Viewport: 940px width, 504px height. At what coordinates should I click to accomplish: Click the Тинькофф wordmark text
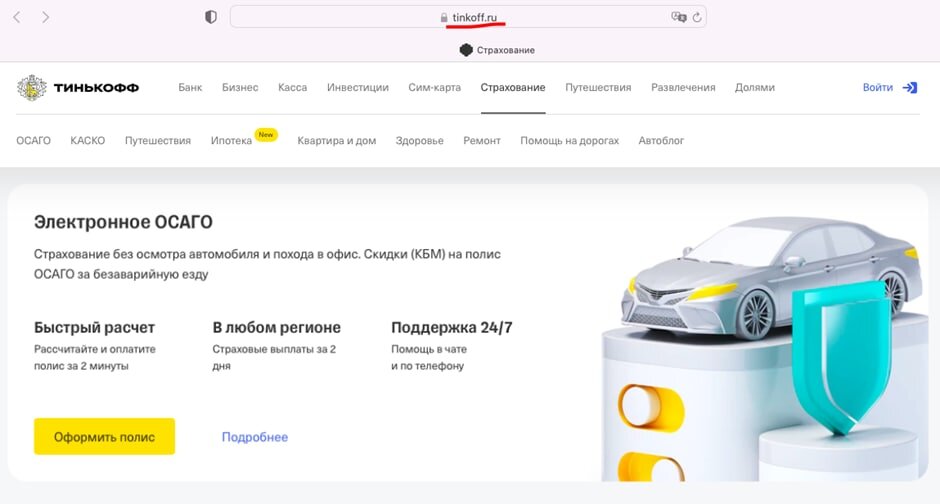coord(97,88)
